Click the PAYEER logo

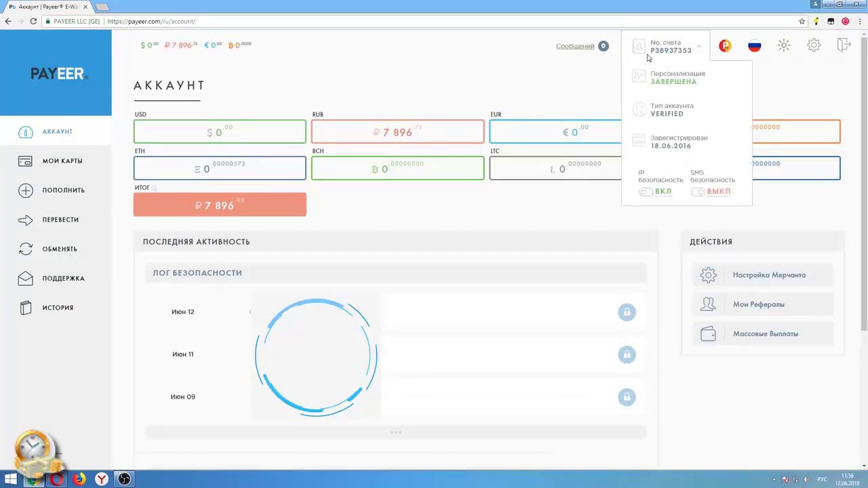58,73
